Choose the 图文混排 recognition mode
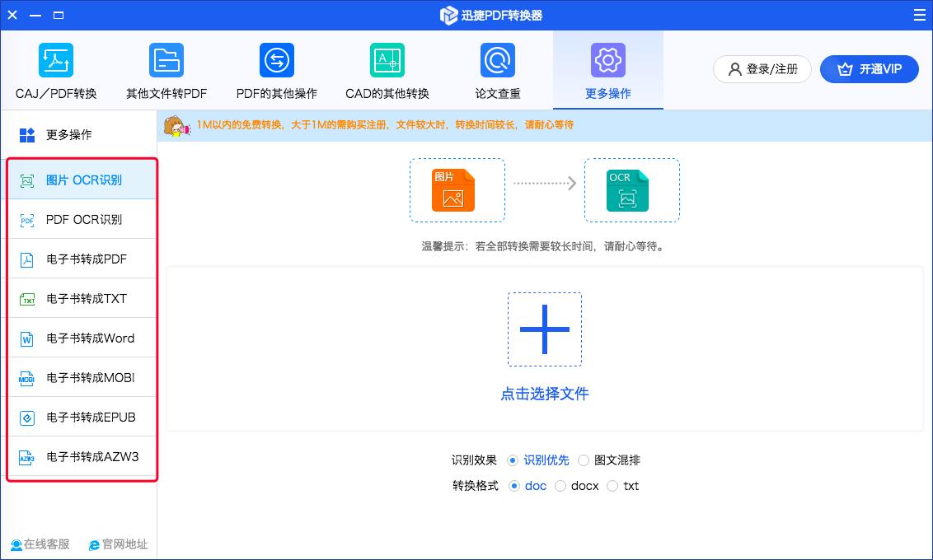 click(x=584, y=460)
